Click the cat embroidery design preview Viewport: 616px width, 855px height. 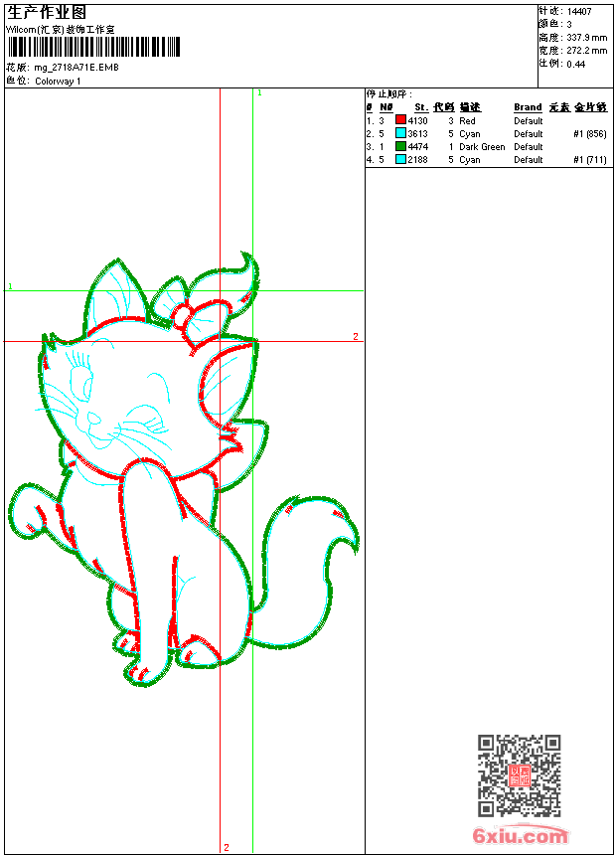coord(184,469)
